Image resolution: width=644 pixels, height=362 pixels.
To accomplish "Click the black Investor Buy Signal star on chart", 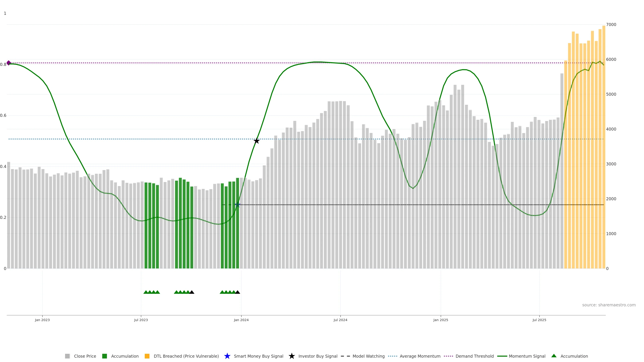I will point(256,141).
